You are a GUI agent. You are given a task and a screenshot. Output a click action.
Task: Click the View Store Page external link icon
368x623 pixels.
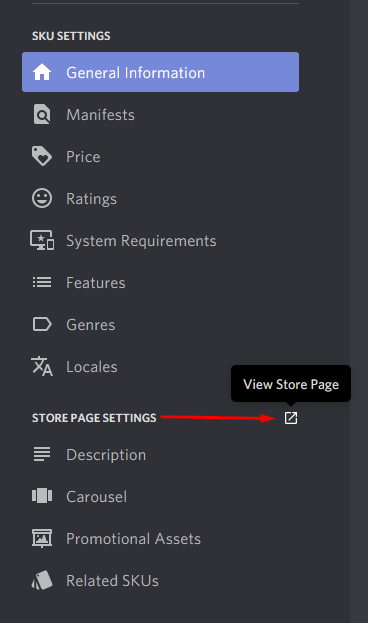point(291,418)
